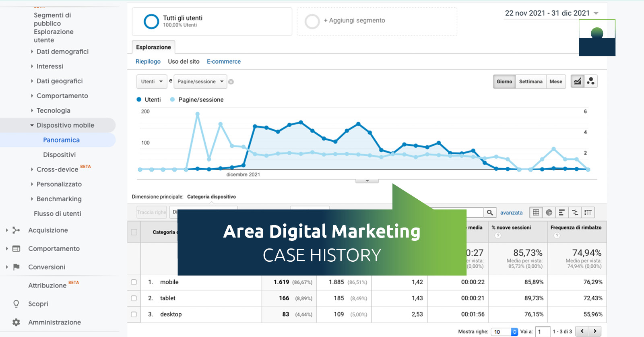This screenshot has height=337, width=644.
Task: Click the Tutti gli utenti segment circle
Action: point(151,21)
